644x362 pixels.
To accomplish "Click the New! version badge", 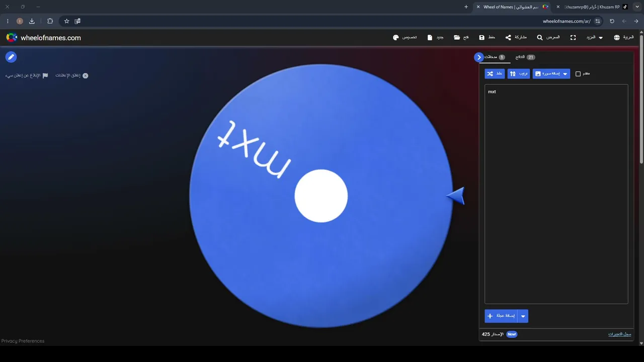I will click(x=512, y=334).
